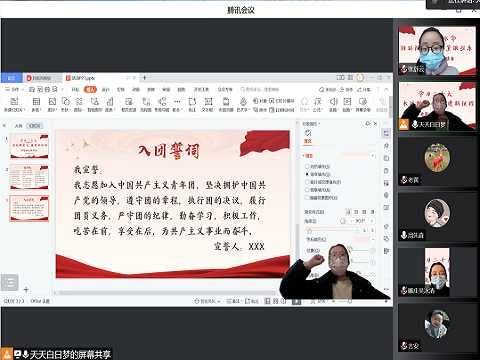Open the audio insert icon
The width and height of the screenshot is (480, 360).
coord(334,104)
